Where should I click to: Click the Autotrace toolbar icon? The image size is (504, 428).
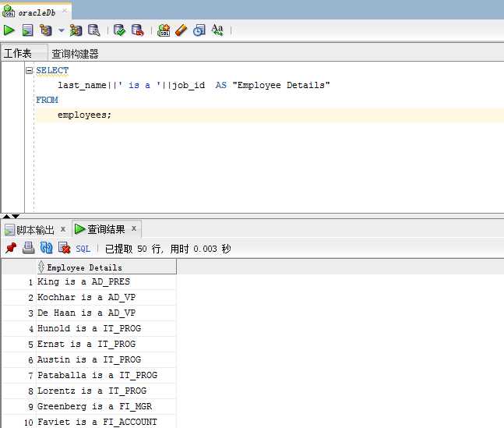[x=76, y=30]
